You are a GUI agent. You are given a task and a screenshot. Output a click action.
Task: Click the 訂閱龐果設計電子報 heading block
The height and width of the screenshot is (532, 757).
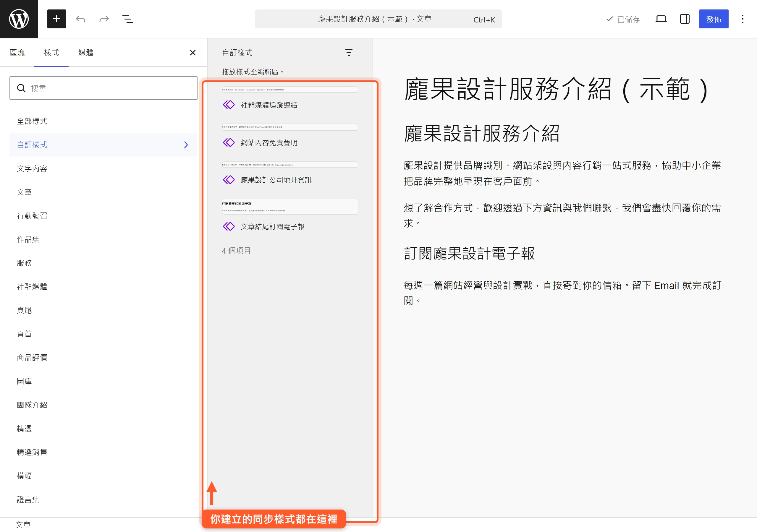point(469,253)
